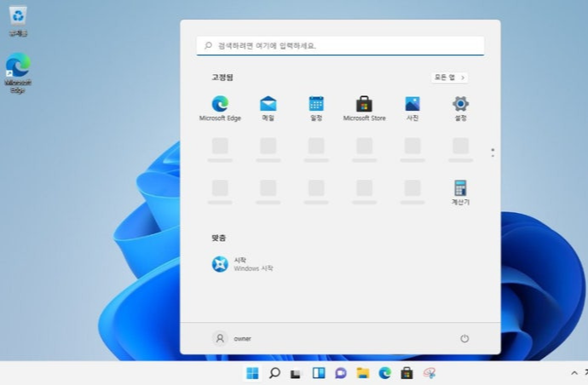
Task: Open the Mail (메일) pinned app
Action: (268, 108)
